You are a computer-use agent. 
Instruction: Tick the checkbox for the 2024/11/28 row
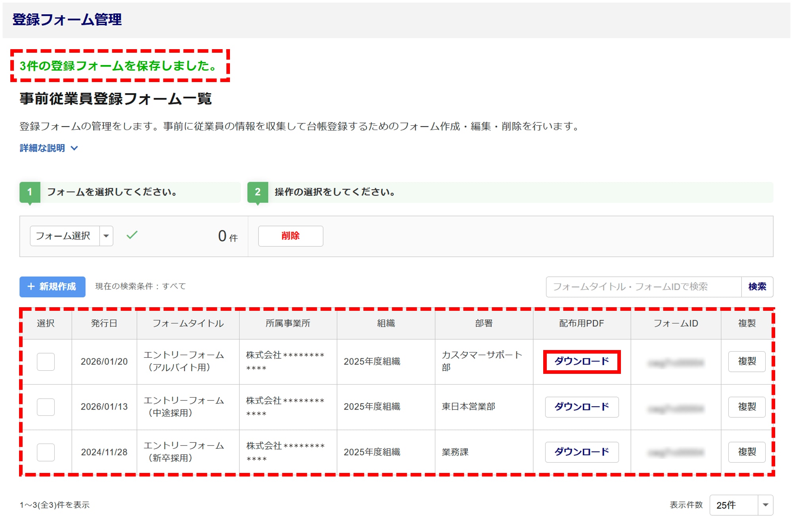click(x=46, y=452)
